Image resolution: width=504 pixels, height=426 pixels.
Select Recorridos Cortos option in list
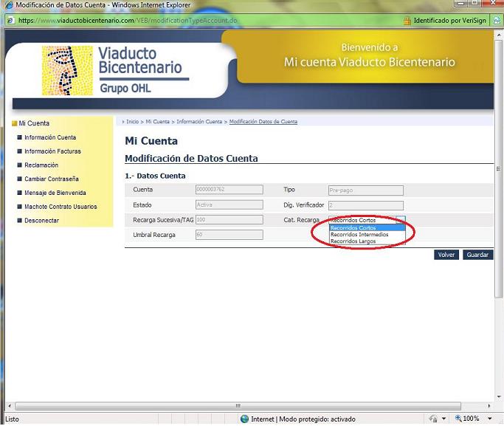[367, 227]
